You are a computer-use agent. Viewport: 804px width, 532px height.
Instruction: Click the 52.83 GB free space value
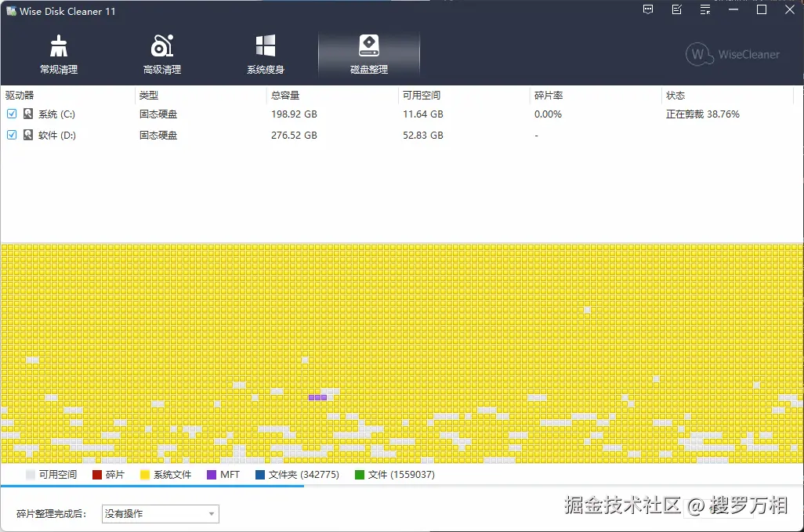click(x=423, y=136)
